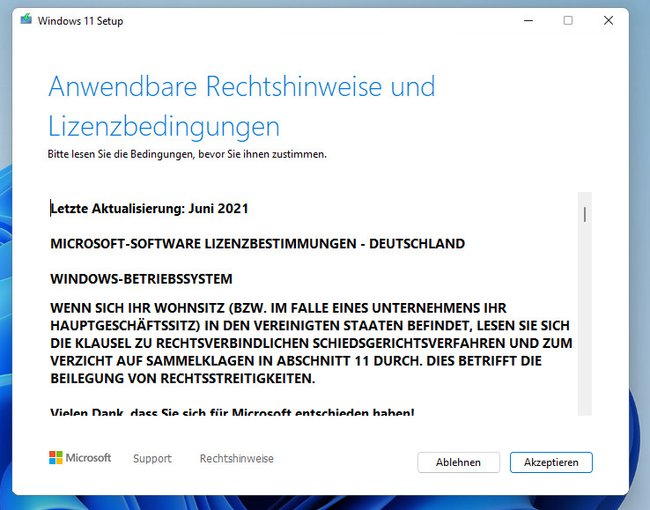Open the Support link
Screen dimensions: 650x510
(x=152, y=458)
